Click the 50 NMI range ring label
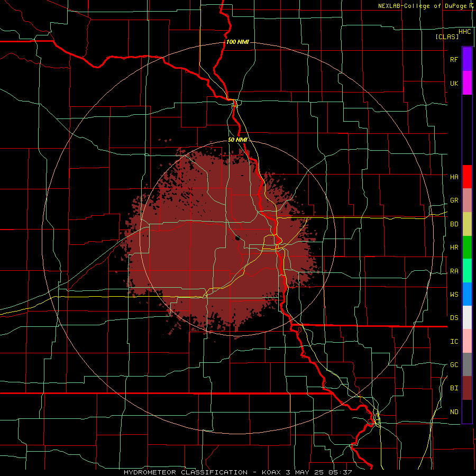 point(237,140)
